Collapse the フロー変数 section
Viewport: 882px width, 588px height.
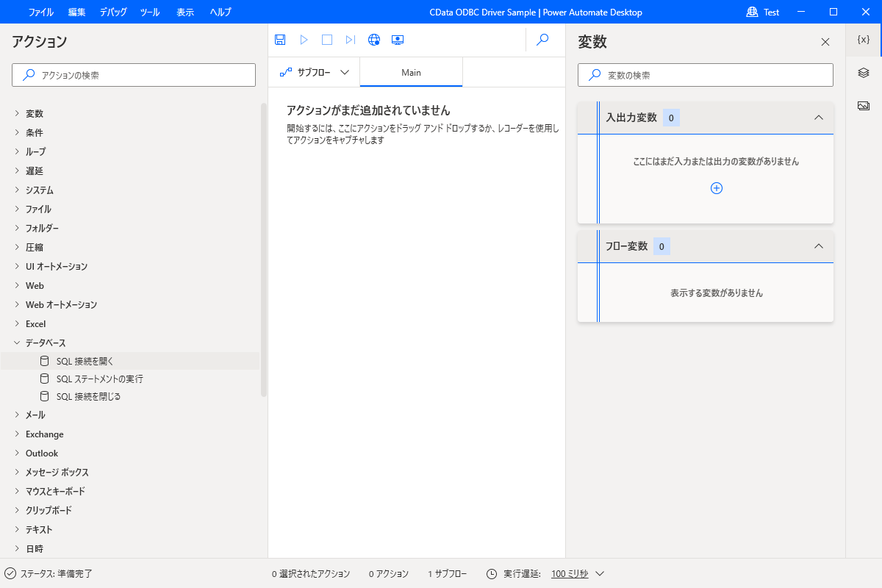point(819,246)
